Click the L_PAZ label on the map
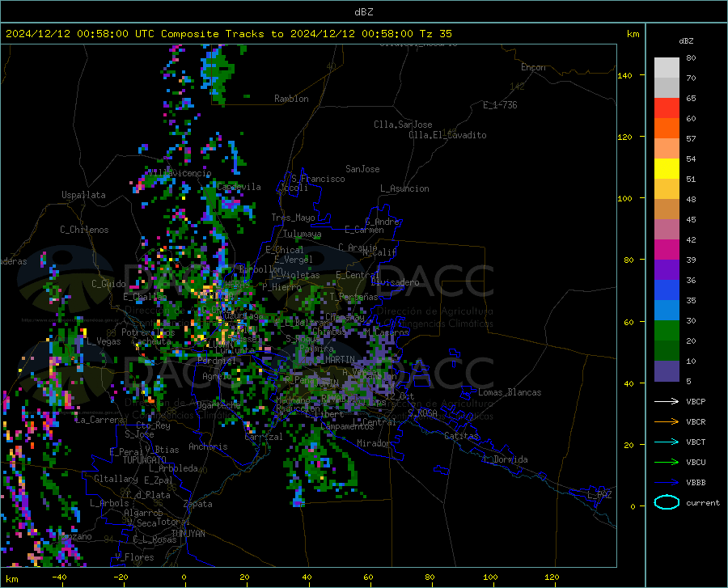 (599, 495)
